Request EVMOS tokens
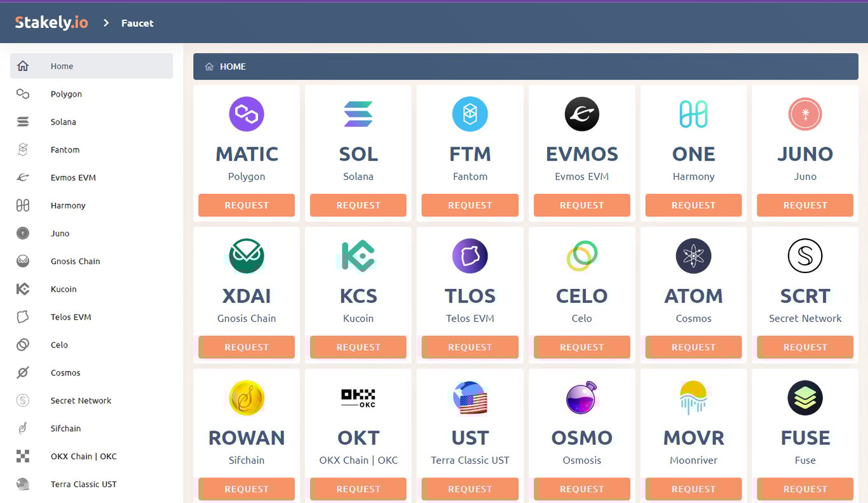Viewport: 868px width, 503px height. [582, 205]
